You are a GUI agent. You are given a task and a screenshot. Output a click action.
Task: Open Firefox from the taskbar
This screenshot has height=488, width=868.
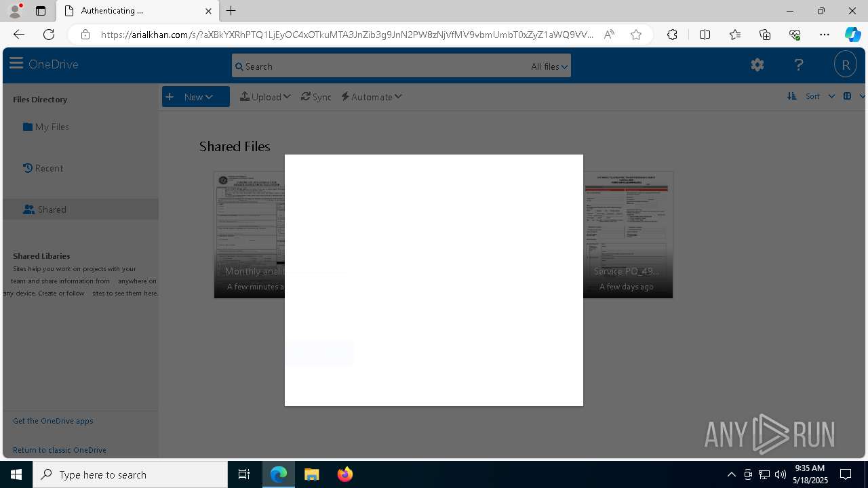coord(345,474)
